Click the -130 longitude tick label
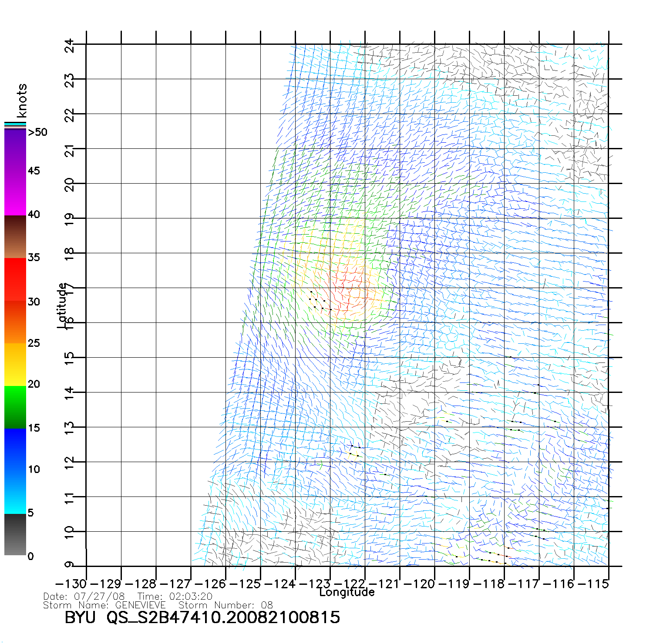653x644 pixels. 71,584
